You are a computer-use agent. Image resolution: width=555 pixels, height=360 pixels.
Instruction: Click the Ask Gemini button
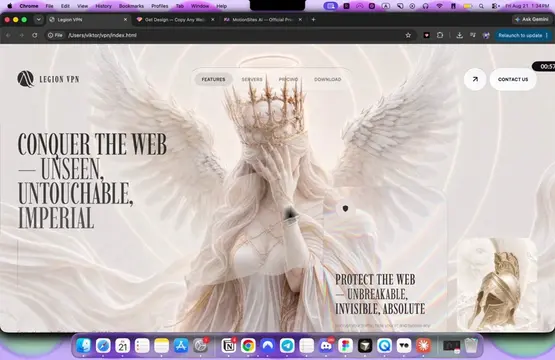(532, 19)
